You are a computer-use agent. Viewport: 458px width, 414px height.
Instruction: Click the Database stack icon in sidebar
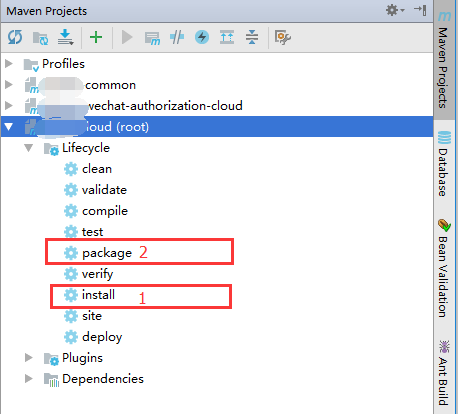coord(444,137)
